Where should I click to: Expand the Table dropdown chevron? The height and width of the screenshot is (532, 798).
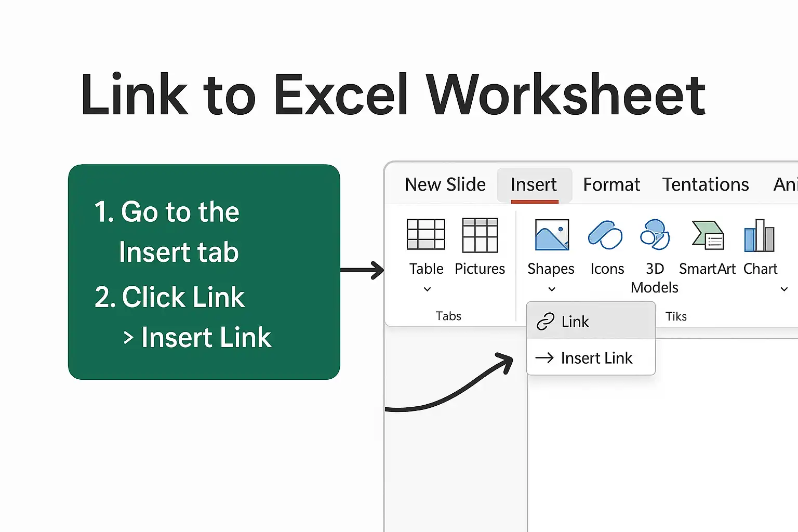427,289
